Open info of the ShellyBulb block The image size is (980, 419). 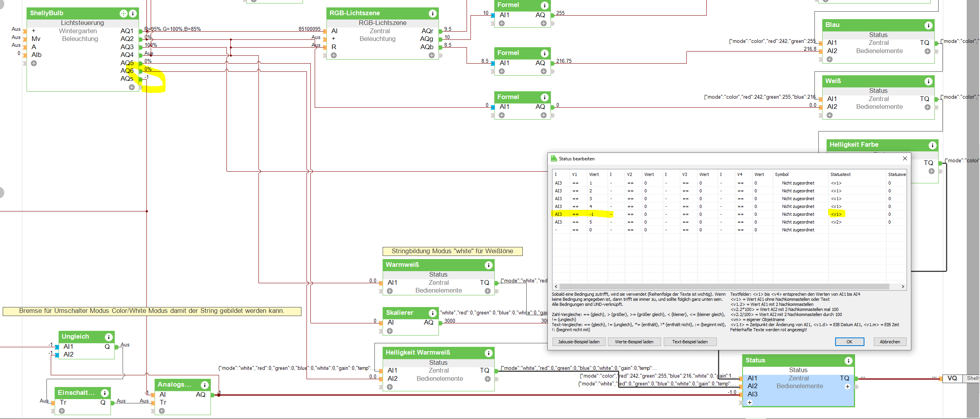click(133, 14)
